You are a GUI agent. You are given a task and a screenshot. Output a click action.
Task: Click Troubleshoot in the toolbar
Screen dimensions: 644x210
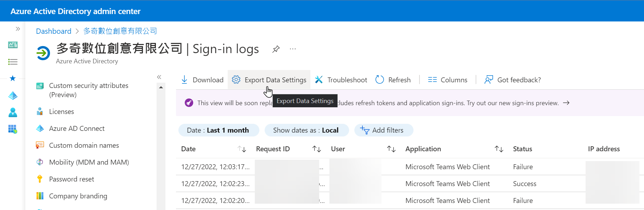pos(341,80)
